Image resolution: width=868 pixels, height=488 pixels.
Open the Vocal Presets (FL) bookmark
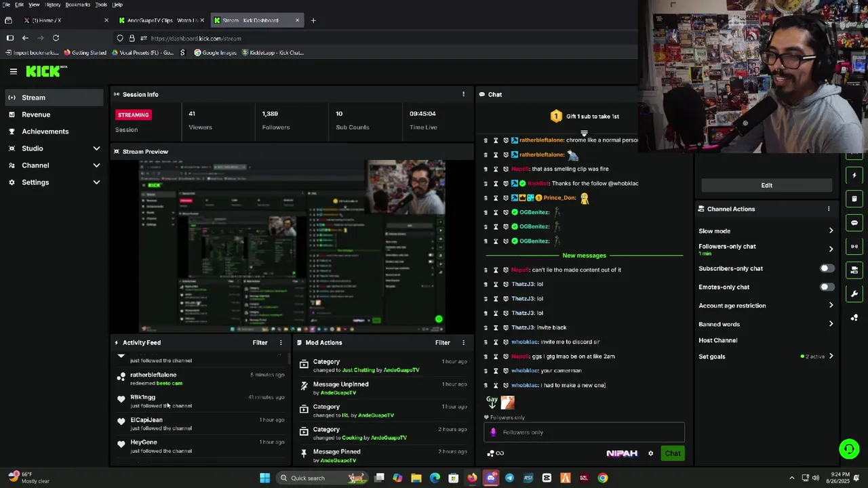(x=142, y=53)
